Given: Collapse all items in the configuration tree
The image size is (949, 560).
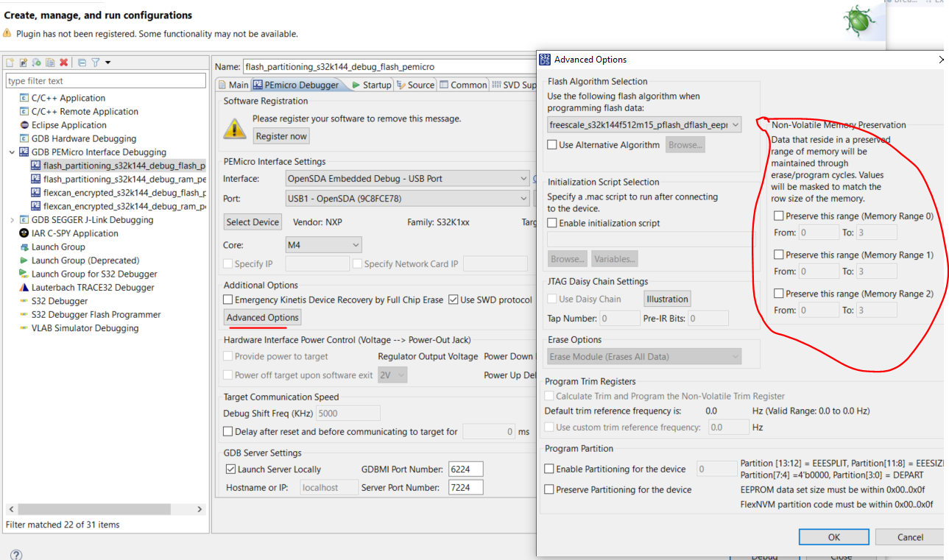Looking at the screenshot, I should pos(82,63).
